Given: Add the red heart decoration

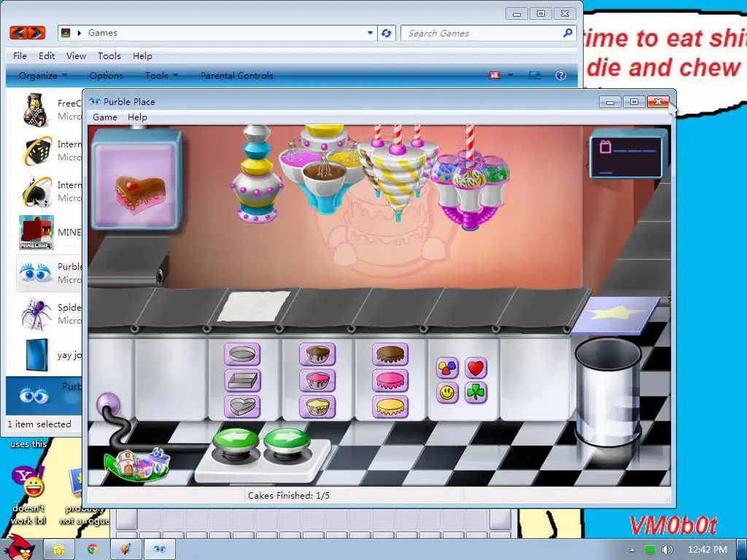Looking at the screenshot, I should (476, 367).
